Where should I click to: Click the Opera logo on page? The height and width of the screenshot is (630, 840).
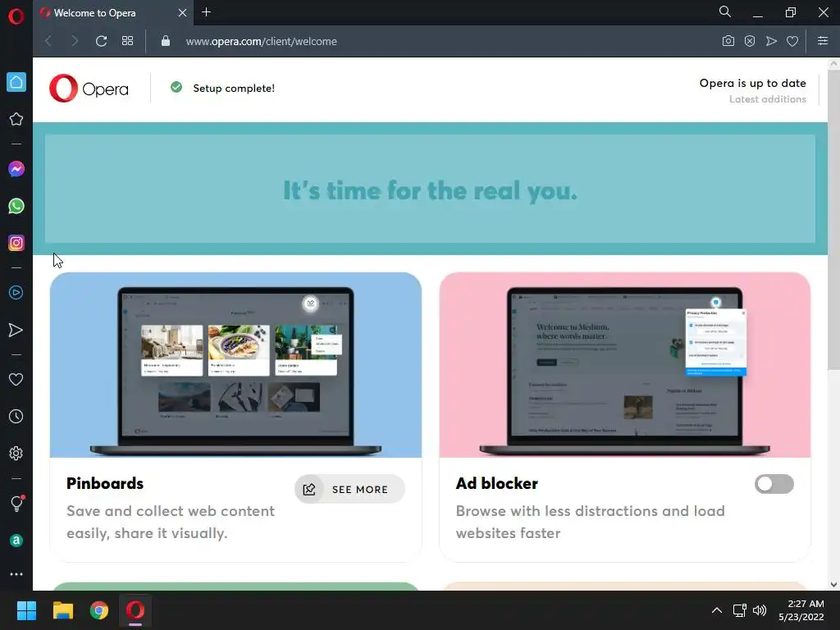point(89,89)
